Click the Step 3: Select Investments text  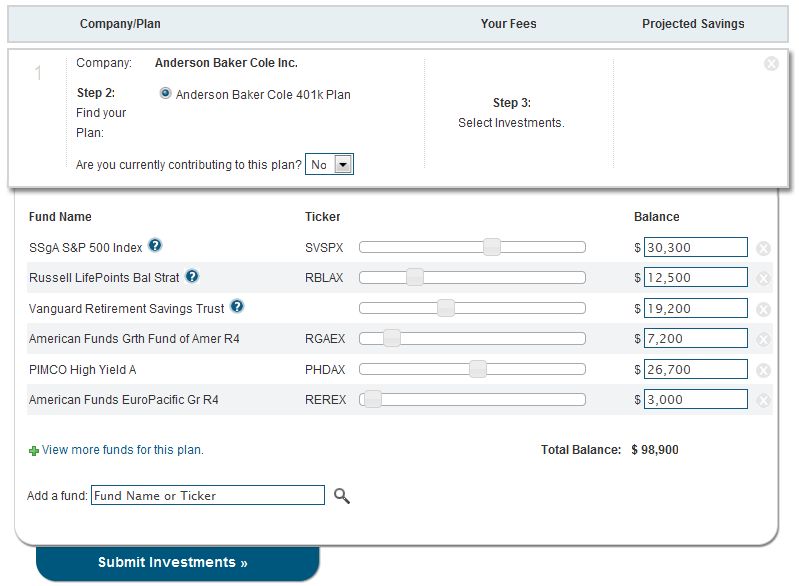[x=511, y=113]
